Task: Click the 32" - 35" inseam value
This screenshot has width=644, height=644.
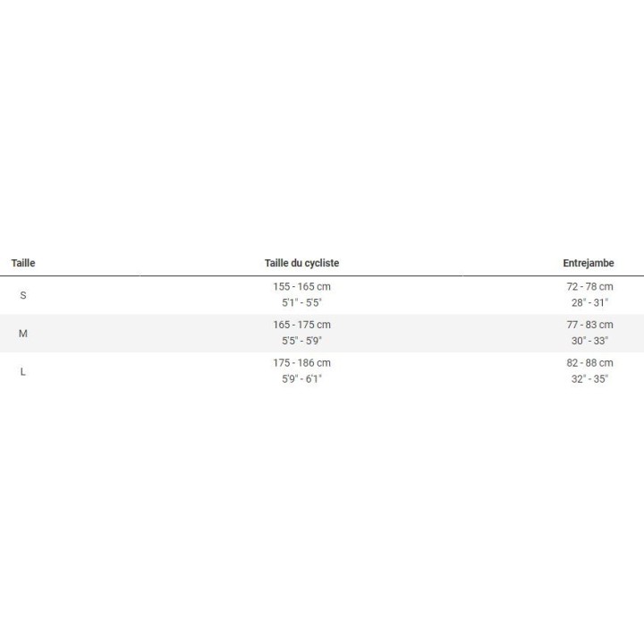Action: tap(589, 378)
